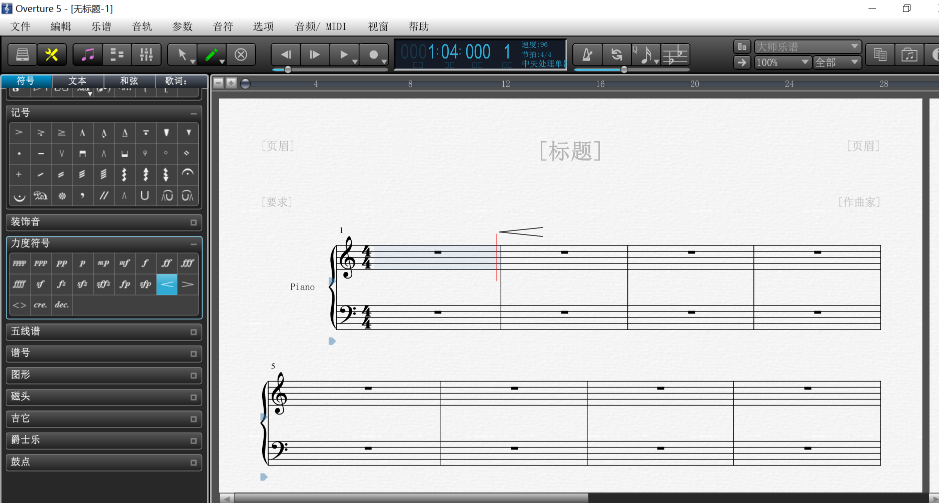Image resolution: width=939 pixels, height=503 pixels.
Task: Adjust the slider below the metronome
Action: click(625, 69)
